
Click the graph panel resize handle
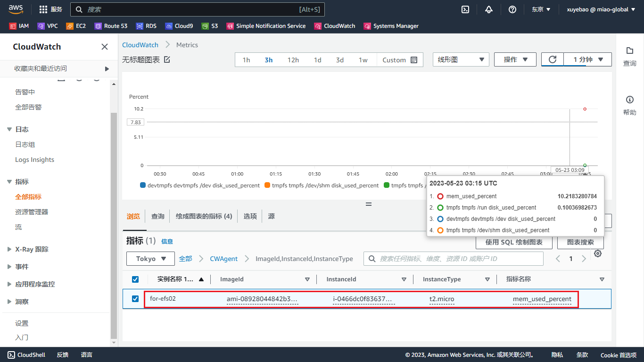click(369, 204)
